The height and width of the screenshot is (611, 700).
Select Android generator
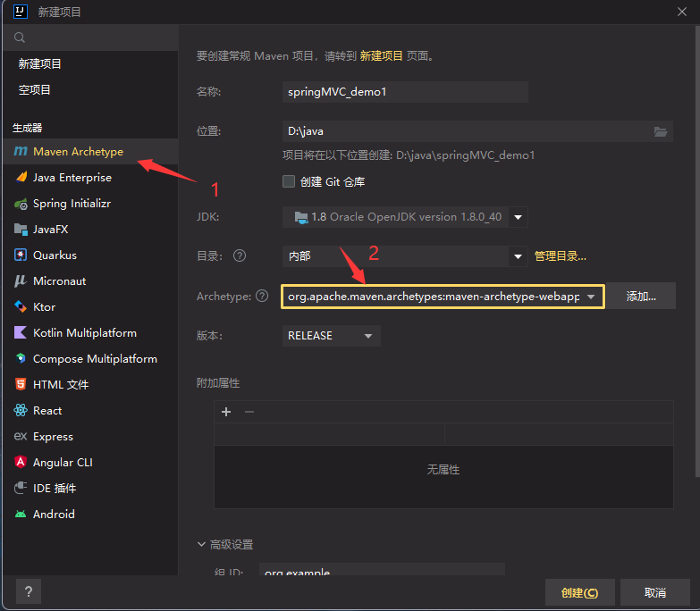pyautogui.click(x=90, y=514)
